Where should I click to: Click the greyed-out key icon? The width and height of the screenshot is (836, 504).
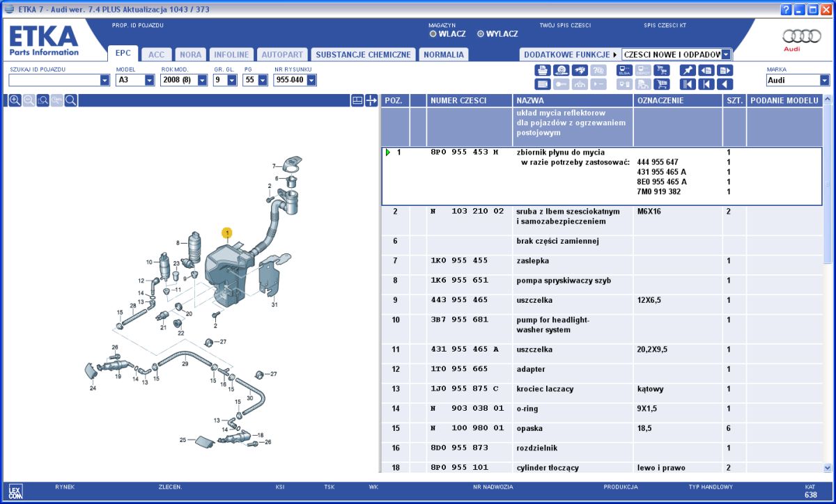click(561, 84)
